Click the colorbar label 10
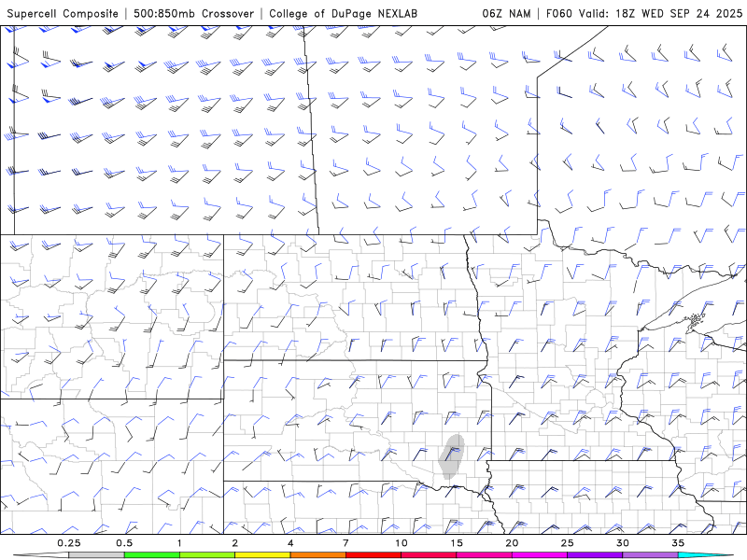The height and width of the screenshot is (560, 747). click(x=402, y=543)
